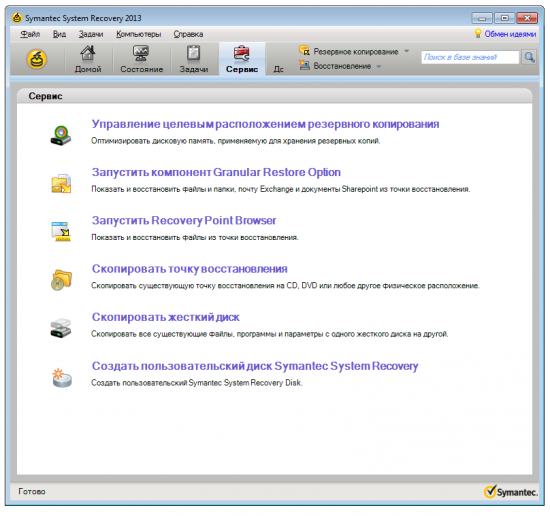Screen dimensions: 550x516
Task: Open the Компьютеры menu
Action: 139,34
